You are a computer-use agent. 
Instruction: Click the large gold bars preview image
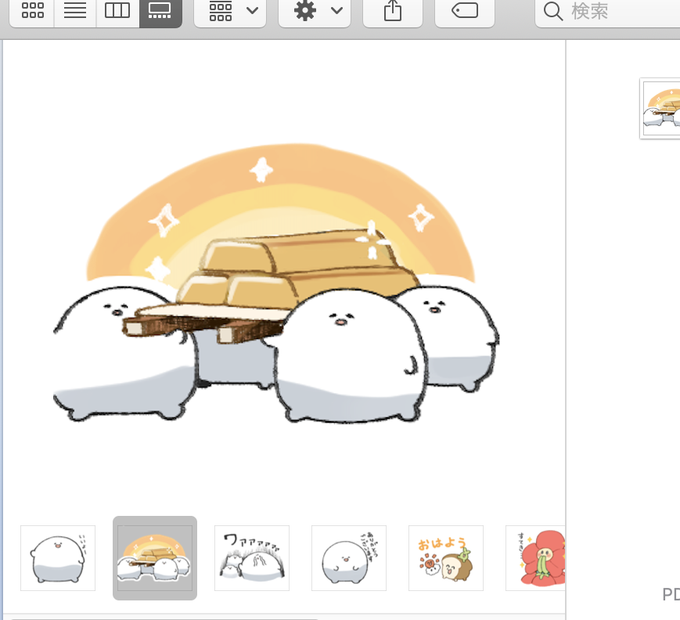[x=276, y=283]
